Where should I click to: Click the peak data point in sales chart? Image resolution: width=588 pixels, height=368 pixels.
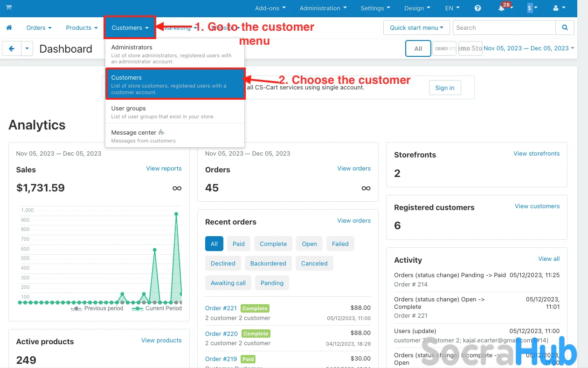point(176,214)
